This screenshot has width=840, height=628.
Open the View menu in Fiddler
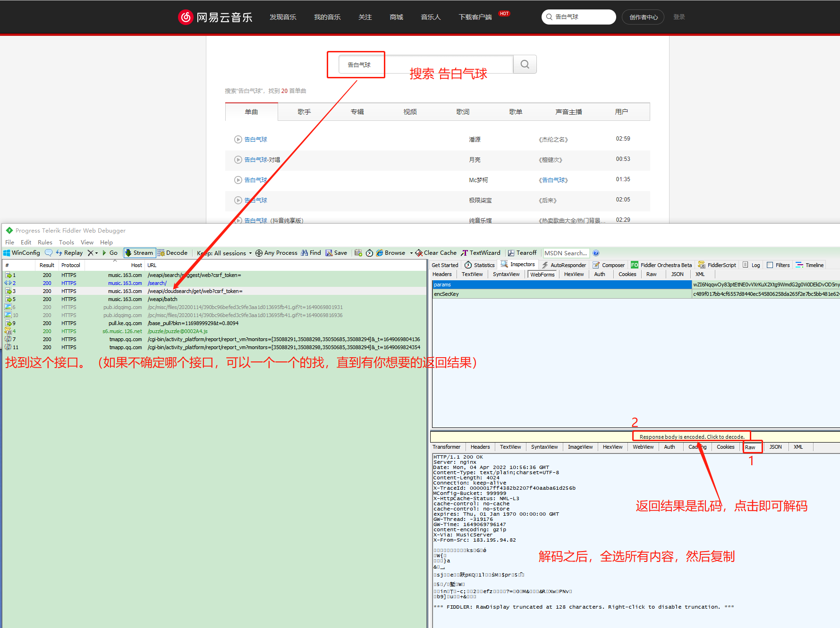(x=87, y=242)
